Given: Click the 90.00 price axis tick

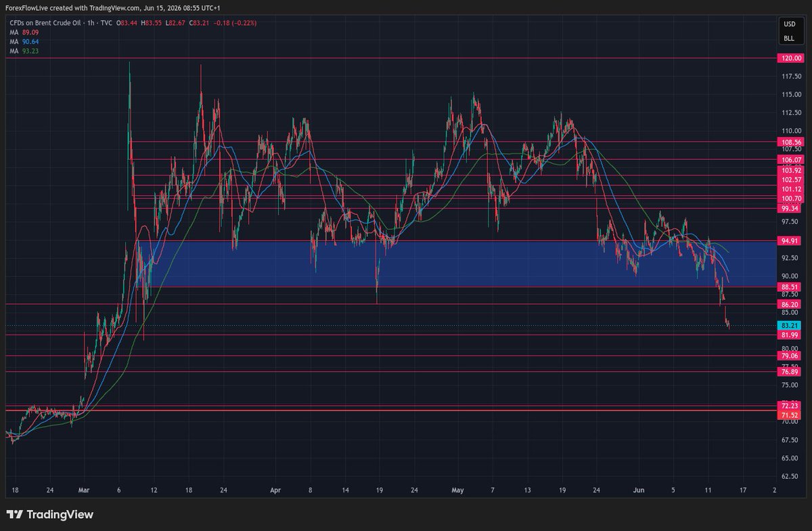Looking at the screenshot, I should [791, 276].
